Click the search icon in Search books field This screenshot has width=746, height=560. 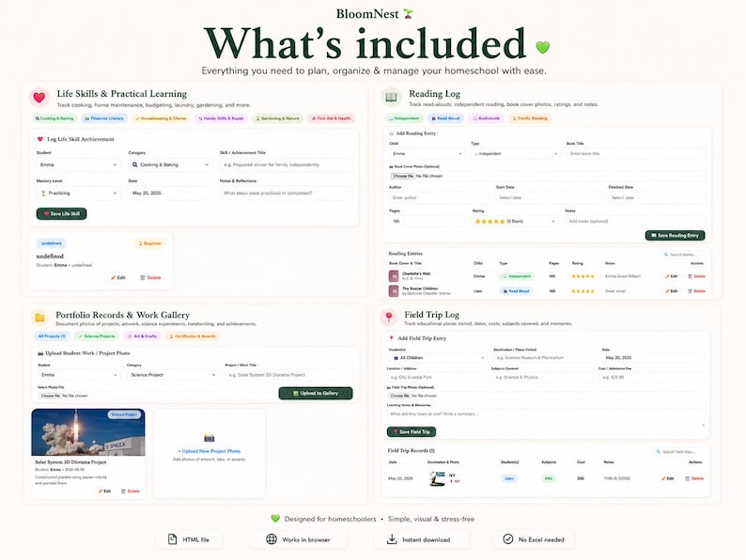pos(666,255)
